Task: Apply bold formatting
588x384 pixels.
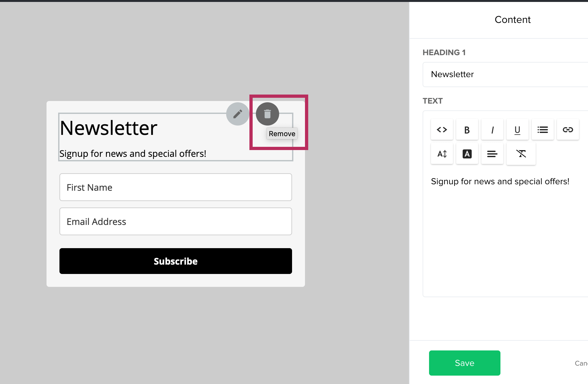Action: pos(467,130)
